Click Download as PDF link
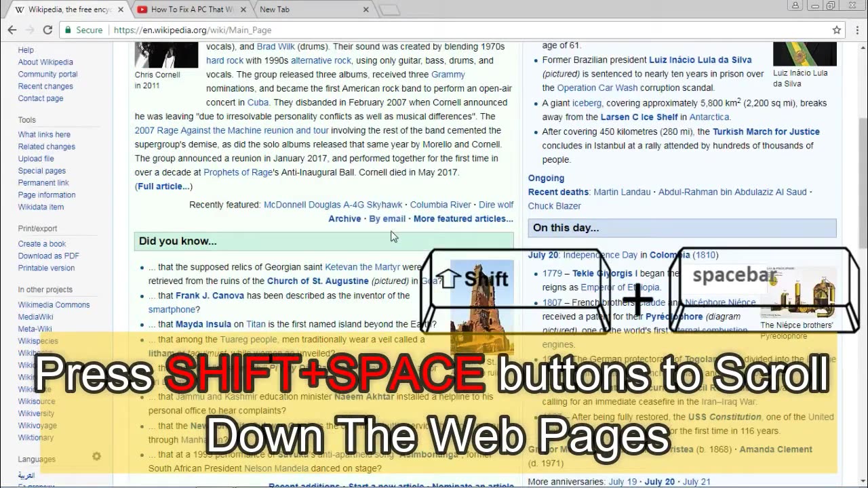 tap(48, 256)
